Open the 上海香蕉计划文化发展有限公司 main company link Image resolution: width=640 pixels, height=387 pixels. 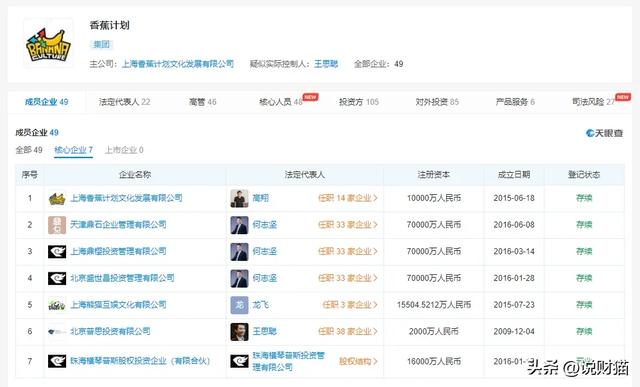tap(178, 64)
